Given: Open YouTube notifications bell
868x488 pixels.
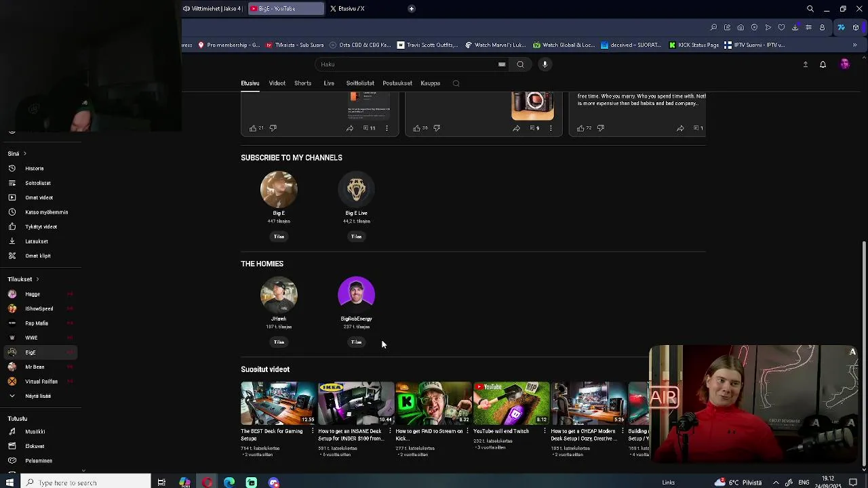Looking at the screenshot, I should [823, 64].
